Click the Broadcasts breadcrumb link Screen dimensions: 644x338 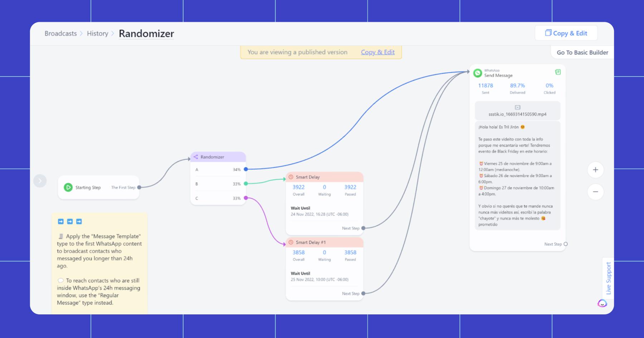point(60,33)
